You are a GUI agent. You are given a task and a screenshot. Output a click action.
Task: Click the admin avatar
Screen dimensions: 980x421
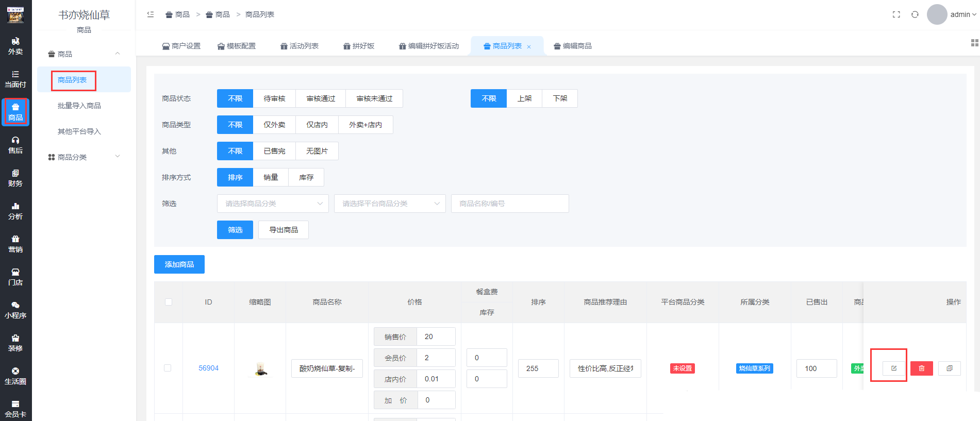point(937,14)
